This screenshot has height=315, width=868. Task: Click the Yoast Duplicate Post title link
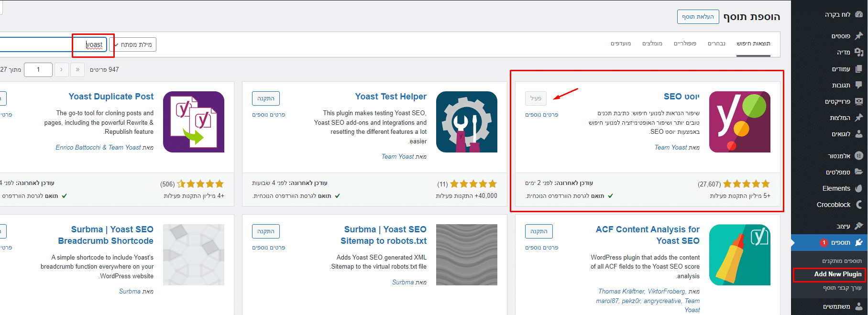(x=111, y=97)
